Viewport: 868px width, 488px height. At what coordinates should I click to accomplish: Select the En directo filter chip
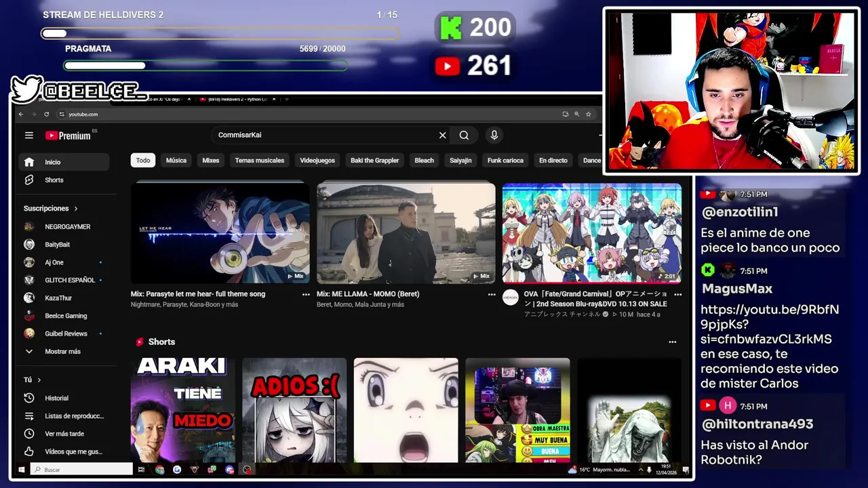click(x=553, y=160)
